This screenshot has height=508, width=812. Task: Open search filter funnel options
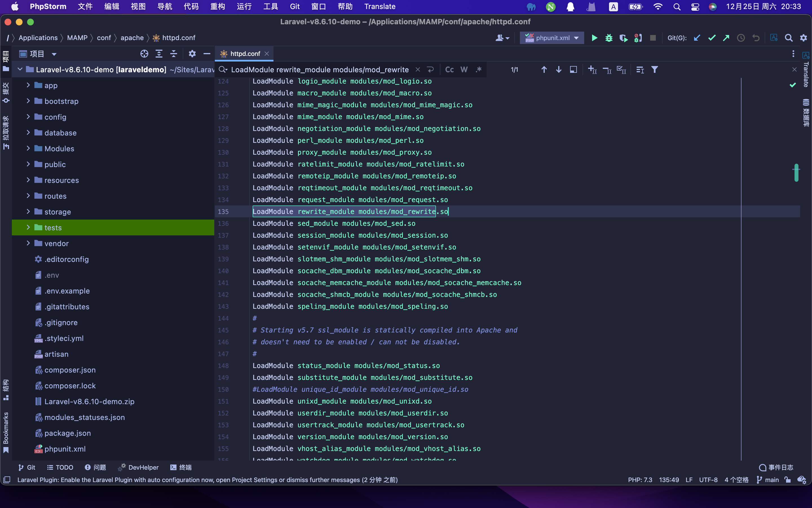point(654,69)
